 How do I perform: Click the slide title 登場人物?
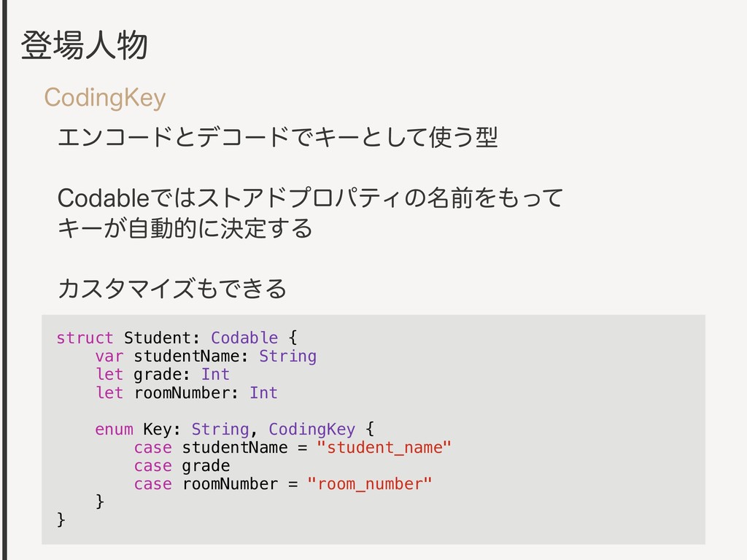[85, 46]
